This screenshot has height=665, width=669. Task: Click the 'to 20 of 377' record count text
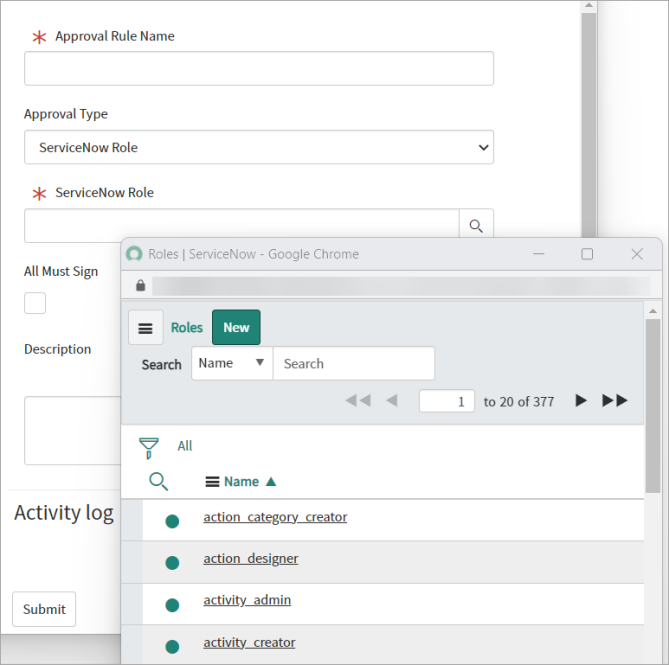click(x=519, y=401)
